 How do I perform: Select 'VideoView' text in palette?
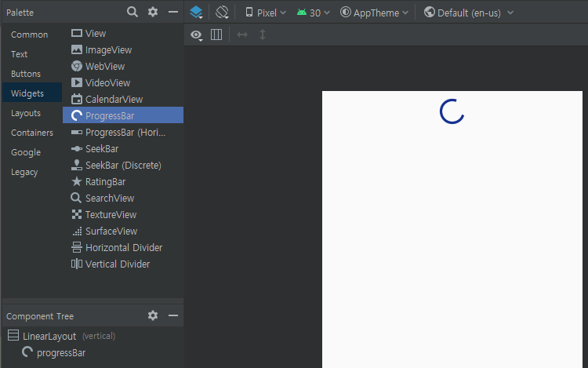pos(107,83)
